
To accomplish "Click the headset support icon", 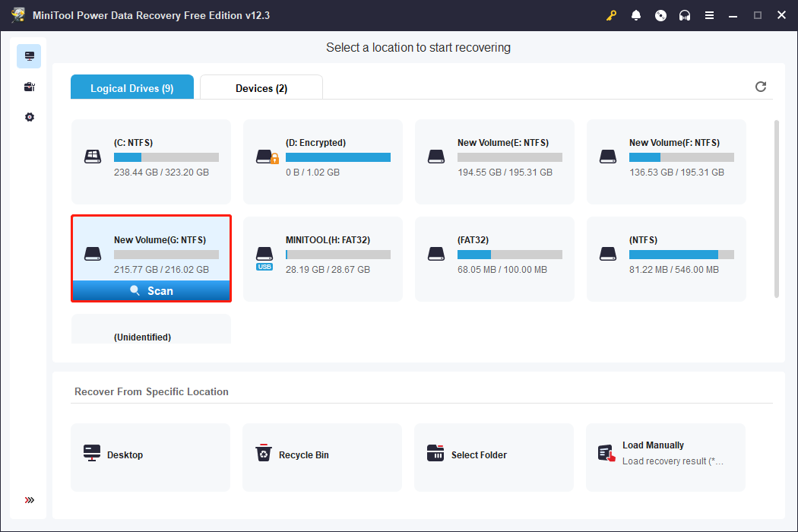I will (685, 14).
